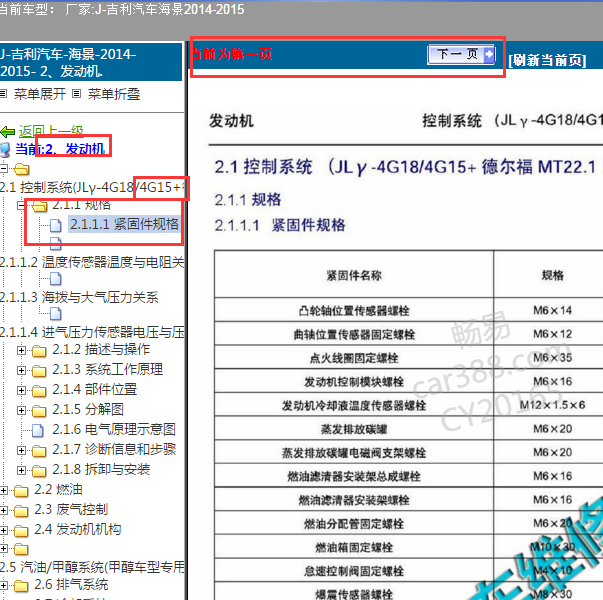Open 2.1.1.4 进气压力传感器电压 item
This screenshot has width=603, height=600.
pos(92,332)
